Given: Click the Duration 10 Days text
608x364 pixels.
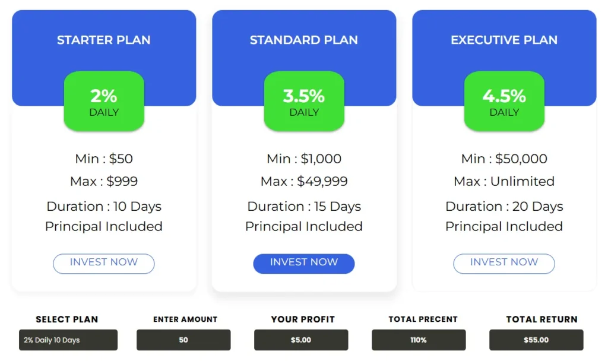Looking at the screenshot, I should tap(104, 207).
